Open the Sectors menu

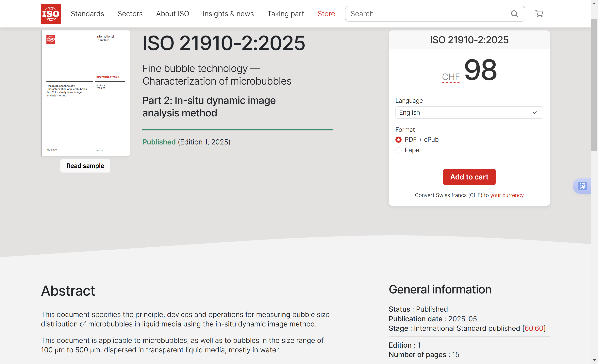[130, 14]
